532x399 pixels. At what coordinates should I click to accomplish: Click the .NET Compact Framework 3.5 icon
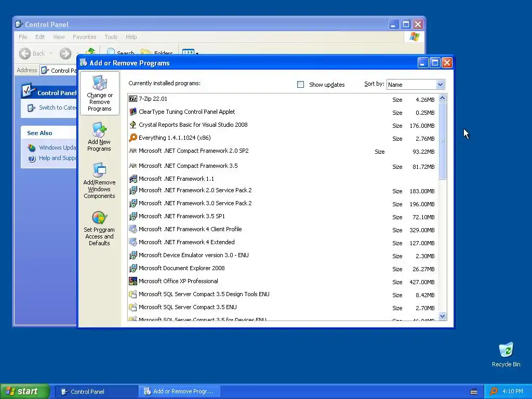coord(133,166)
